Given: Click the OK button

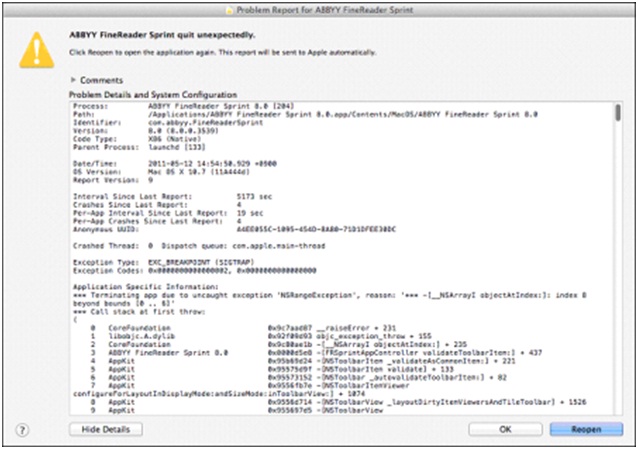Looking at the screenshot, I should point(505,429).
